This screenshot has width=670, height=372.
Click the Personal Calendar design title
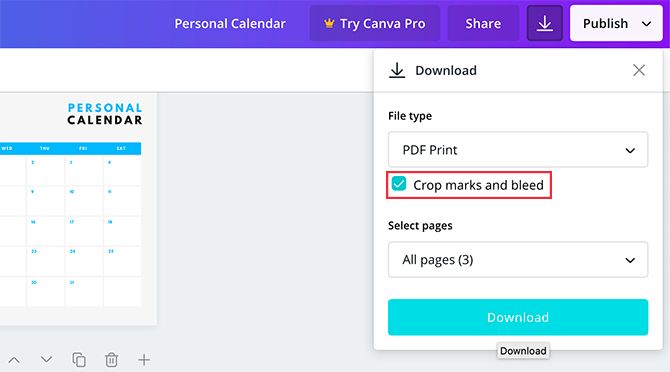(230, 23)
